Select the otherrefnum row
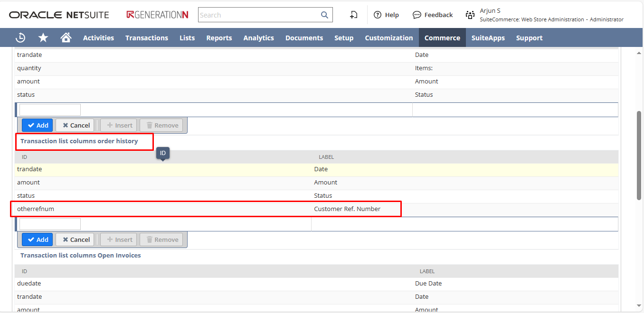This screenshot has width=644, height=313. 161,209
